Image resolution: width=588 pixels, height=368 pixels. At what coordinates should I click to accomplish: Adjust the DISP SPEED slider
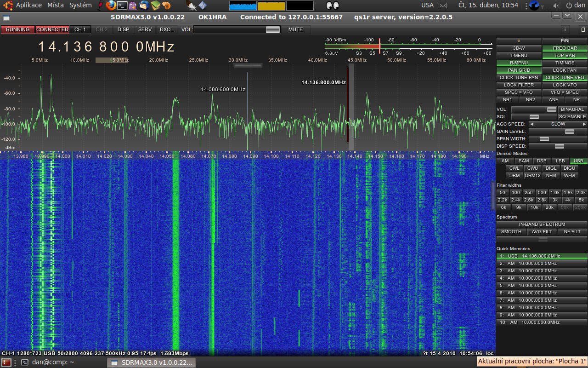pyautogui.click(x=558, y=146)
